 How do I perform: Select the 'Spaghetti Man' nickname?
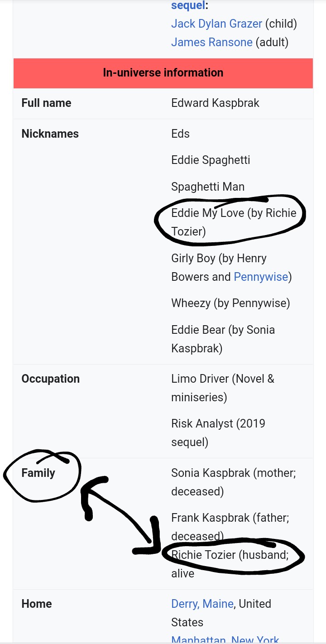point(207,187)
